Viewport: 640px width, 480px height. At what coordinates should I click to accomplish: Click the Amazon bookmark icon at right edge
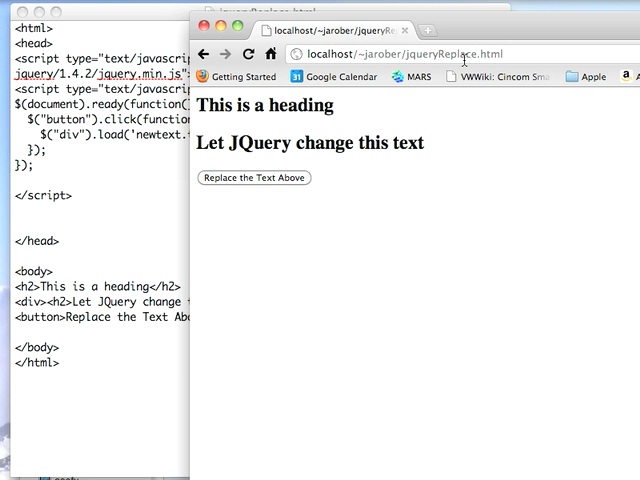(x=626, y=76)
